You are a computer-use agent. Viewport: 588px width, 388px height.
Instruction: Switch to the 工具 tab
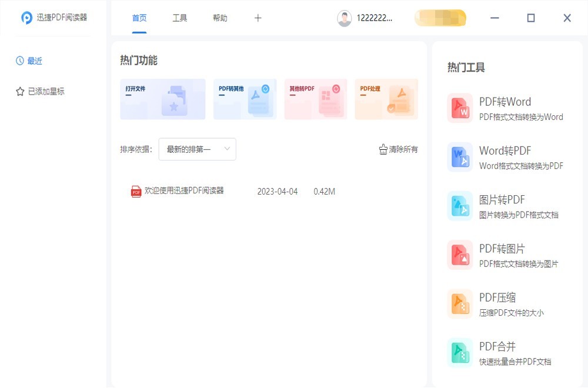[179, 18]
